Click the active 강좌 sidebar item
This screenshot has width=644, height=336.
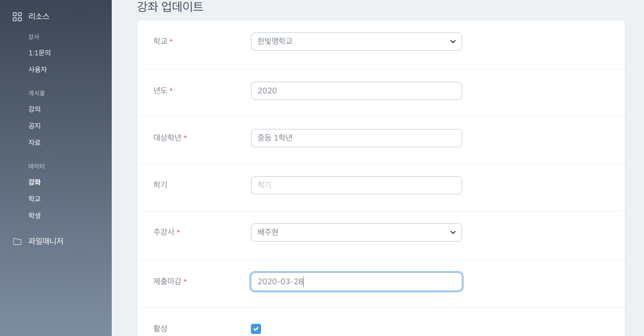(35, 182)
